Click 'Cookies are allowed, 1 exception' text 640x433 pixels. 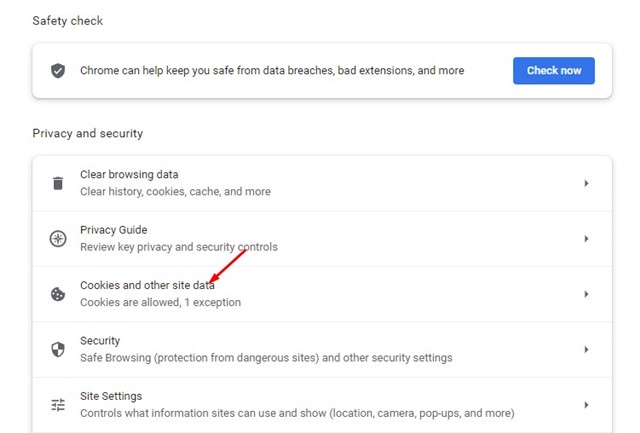[160, 302]
